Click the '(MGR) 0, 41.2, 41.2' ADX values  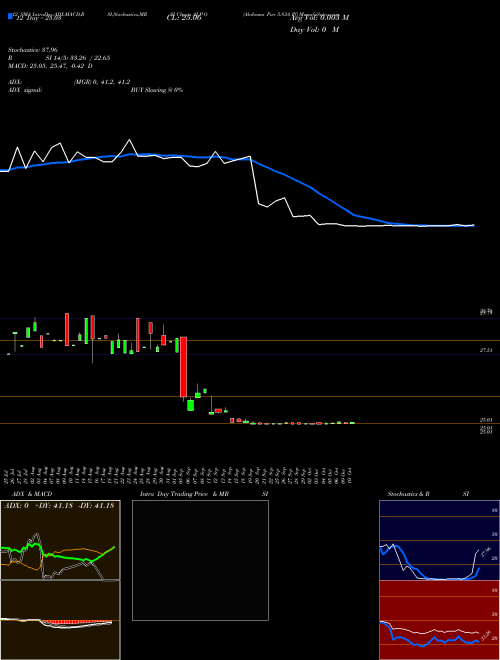click(x=102, y=82)
